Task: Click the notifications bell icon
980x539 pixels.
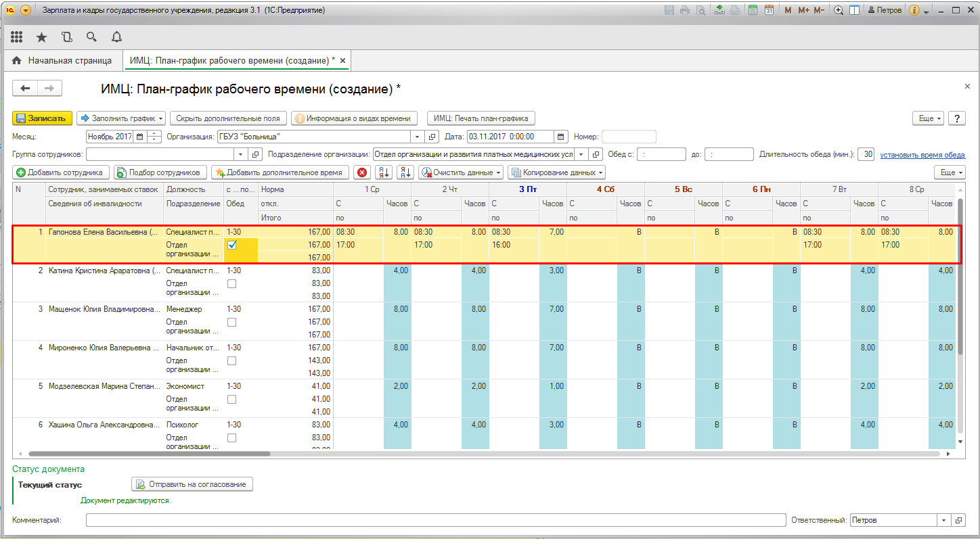Action: click(x=116, y=37)
